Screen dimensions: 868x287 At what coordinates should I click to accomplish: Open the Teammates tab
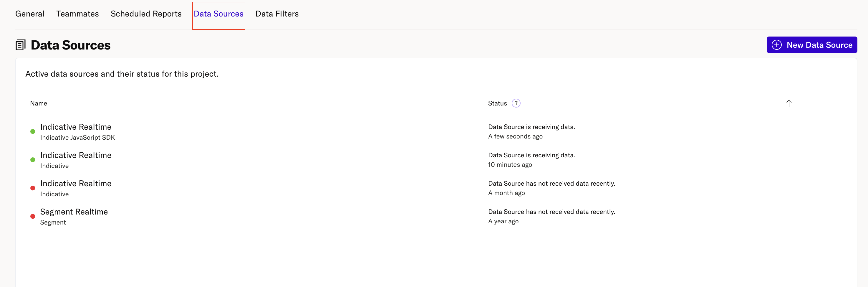pos(77,14)
